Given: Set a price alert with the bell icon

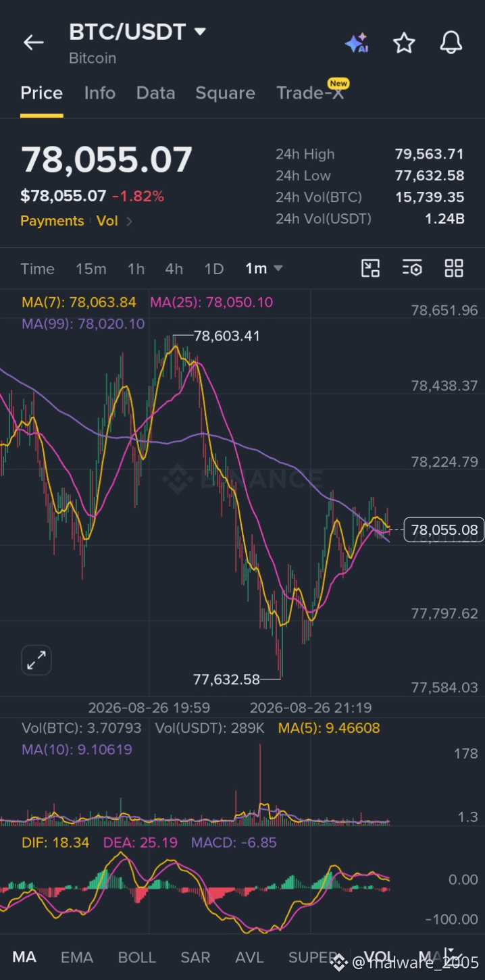Looking at the screenshot, I should coord(451,43).
